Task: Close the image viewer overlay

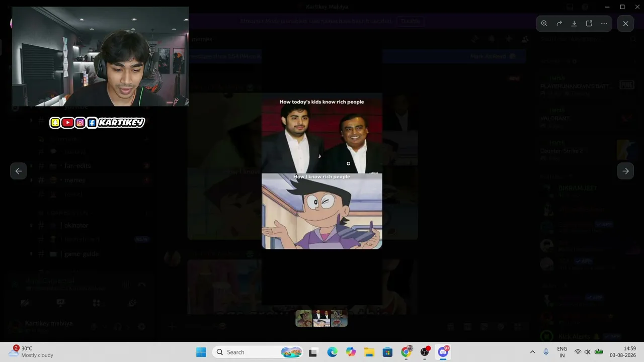Action: 625,24
